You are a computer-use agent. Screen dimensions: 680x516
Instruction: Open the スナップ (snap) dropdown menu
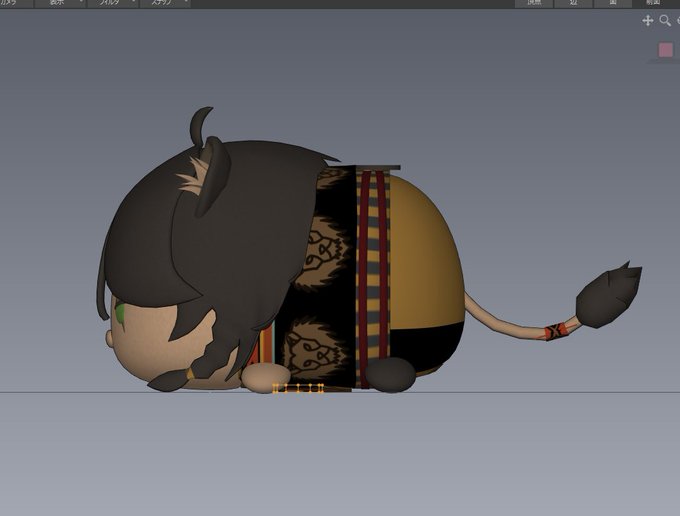coord(165,3)
